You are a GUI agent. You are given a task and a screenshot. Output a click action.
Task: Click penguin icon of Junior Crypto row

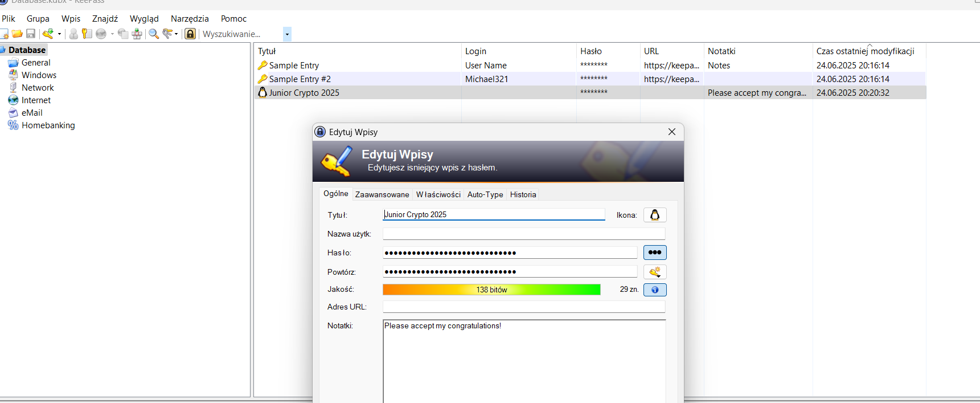[x=263, y=92]
